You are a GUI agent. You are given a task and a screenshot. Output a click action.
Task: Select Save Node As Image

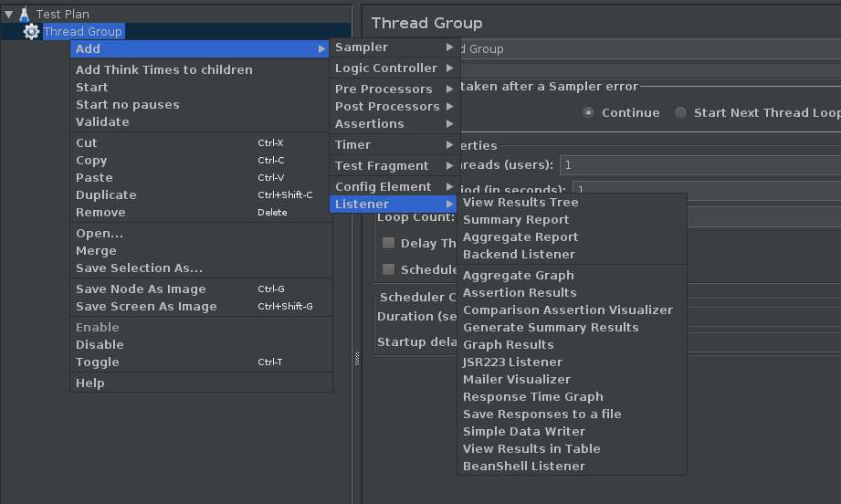tap(141, 289)
